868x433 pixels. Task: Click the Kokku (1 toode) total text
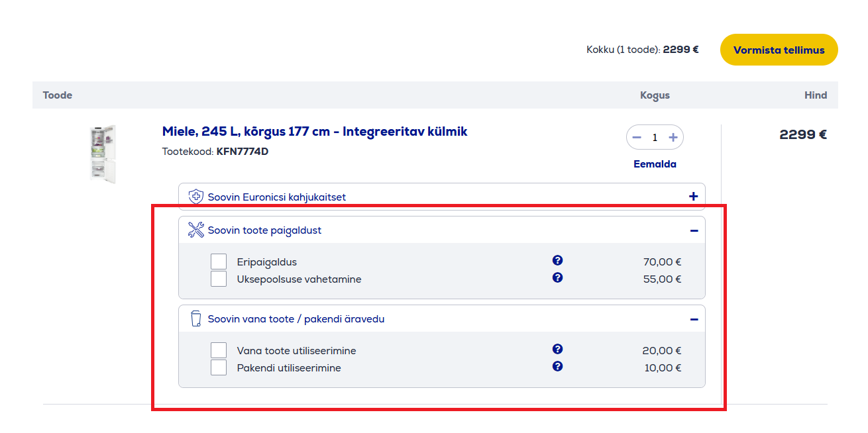coord(643,50)
